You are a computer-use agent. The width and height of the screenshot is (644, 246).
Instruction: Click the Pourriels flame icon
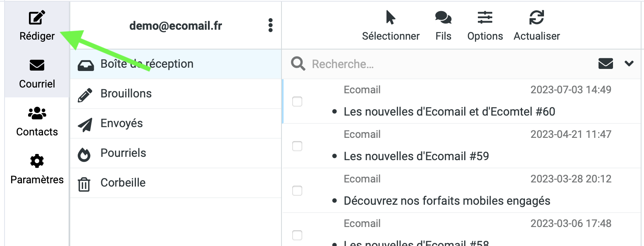point(85,153)
